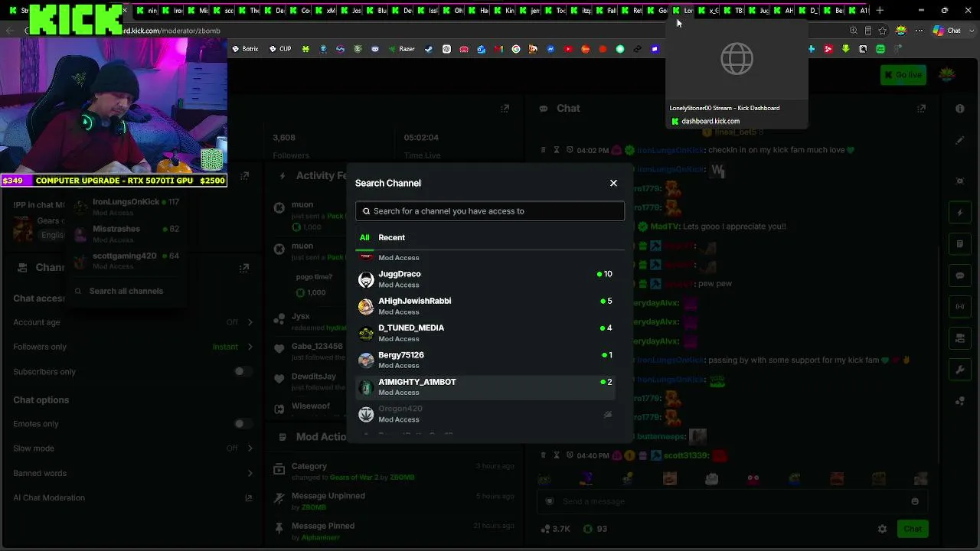Image resolution: width=980 pixels, height=551 pixels.
Task: Open the emoji picker in message box
Action: [x=915, y=501]
